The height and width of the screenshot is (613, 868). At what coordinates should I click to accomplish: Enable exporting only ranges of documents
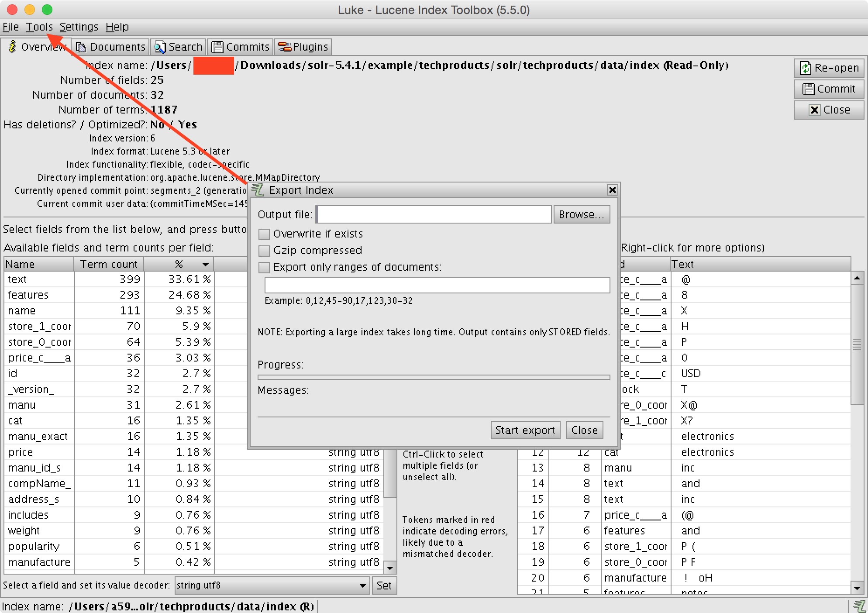pos(264,267)
